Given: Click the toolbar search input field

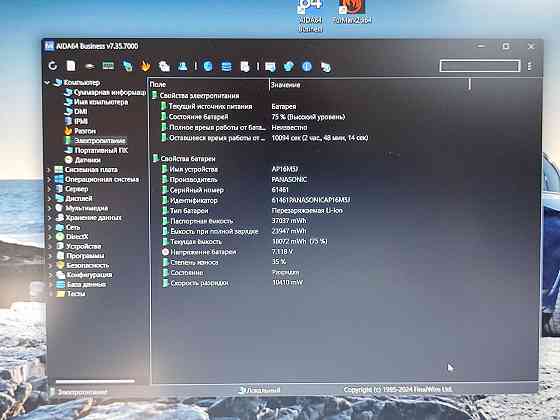Looking at the screenshot, I should click(x=480, y=66).
